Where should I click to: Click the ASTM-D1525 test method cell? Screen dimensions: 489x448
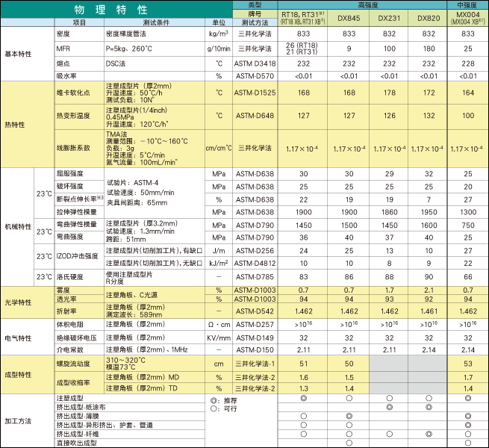click(x=255, y=93)
